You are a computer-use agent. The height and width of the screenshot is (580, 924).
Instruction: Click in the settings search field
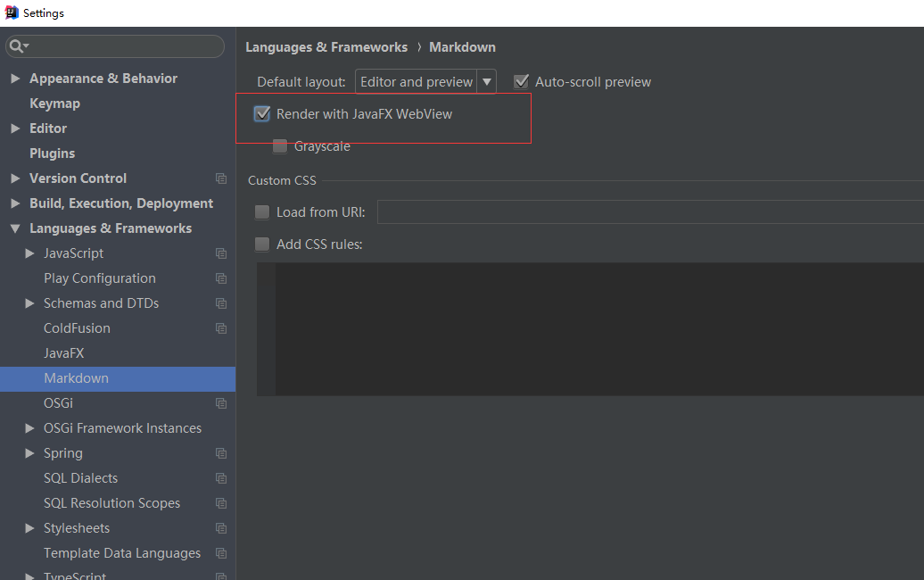point(115,46)
